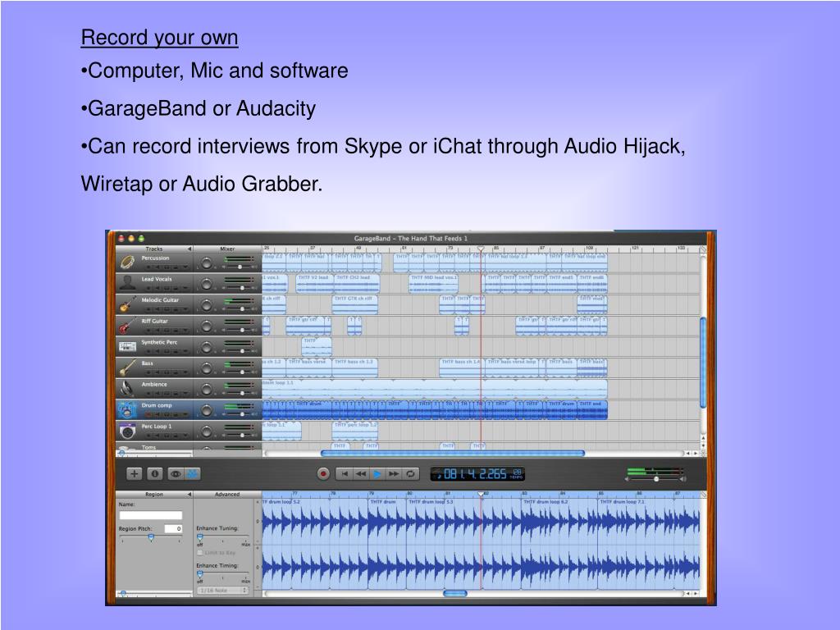Check the Limit to Key checkbox

pos(200,552)
